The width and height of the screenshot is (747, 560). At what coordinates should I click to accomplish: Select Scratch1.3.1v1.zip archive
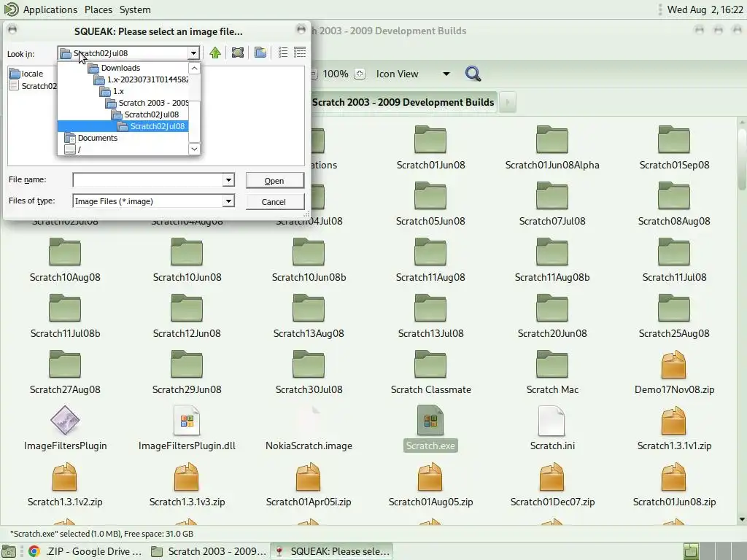[674, 429]
